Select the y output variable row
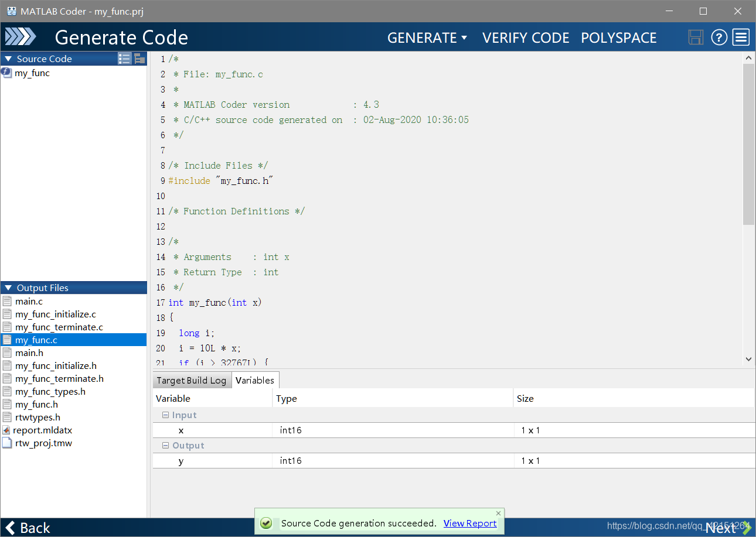The height and width of the screenshot is (537, 756). (454, 460)
